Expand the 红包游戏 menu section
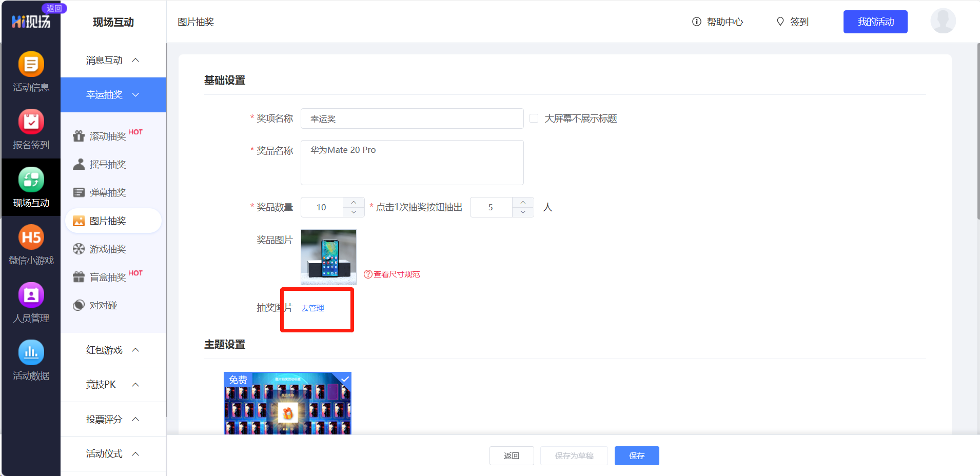 click(x=113, y=350)
